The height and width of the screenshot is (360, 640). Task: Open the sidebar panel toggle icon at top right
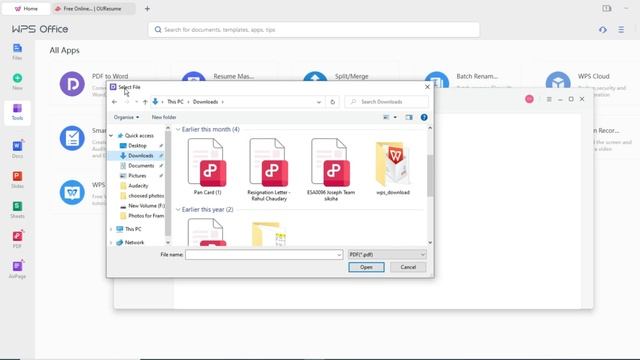607,9
